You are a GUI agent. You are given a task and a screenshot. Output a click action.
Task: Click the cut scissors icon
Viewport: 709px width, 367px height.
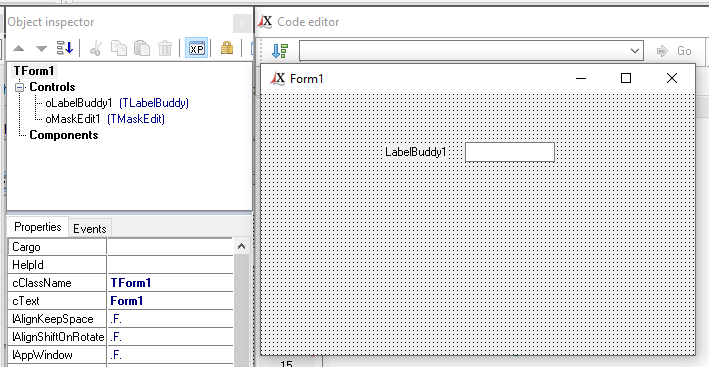95,48
